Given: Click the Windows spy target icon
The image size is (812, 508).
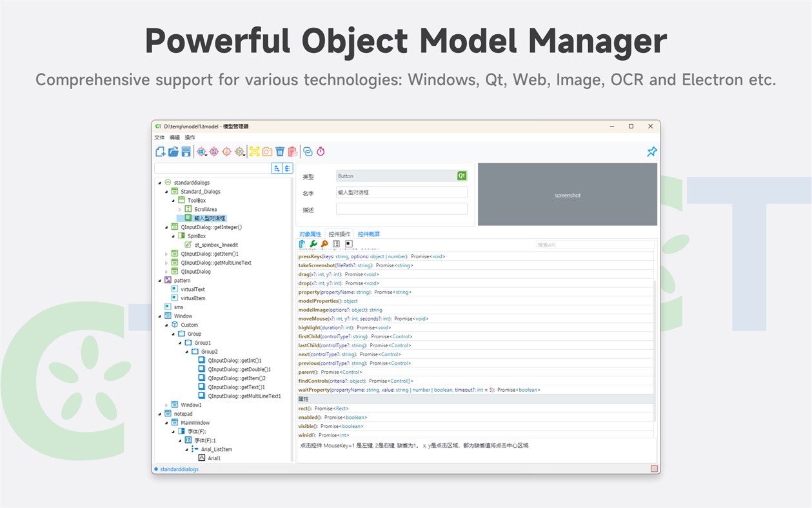Looking at the screenshot, I should point(202,152).
